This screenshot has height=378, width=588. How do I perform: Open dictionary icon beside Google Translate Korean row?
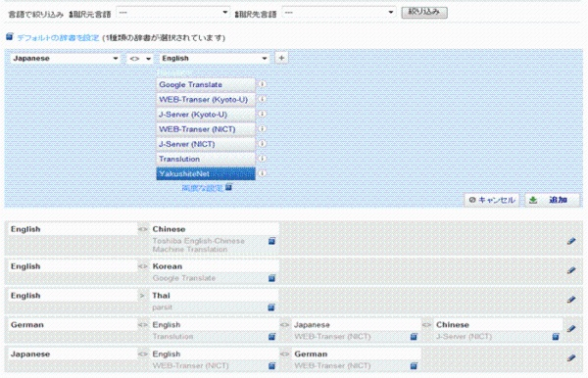pyautogui.click(x=272, y=278)
